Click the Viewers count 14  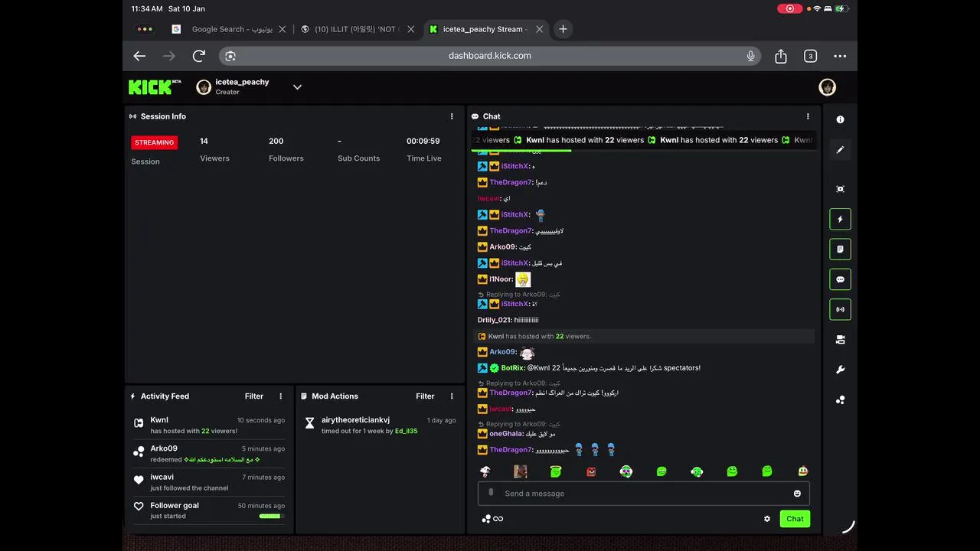coord(204,141)
